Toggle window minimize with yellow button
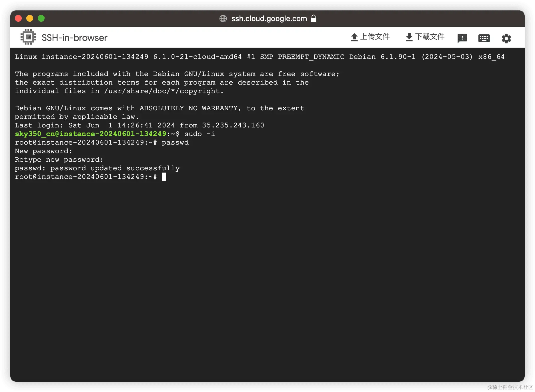The height and width of the screenshot is (392, 535). tap(30, 18)
